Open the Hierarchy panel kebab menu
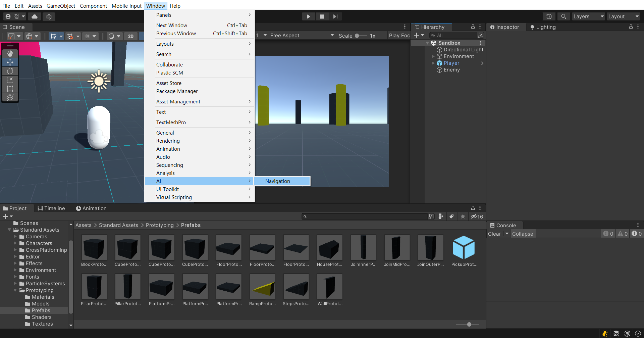The width and height of the screenshot is (644, 338). tap(480, 27)
